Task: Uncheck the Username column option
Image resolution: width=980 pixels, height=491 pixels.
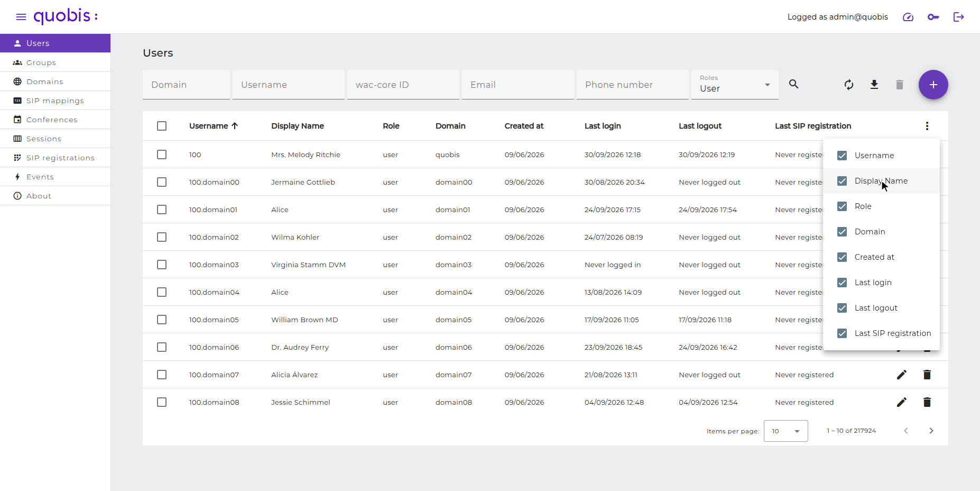Action: pyautogui.click(x=842, y=156)
